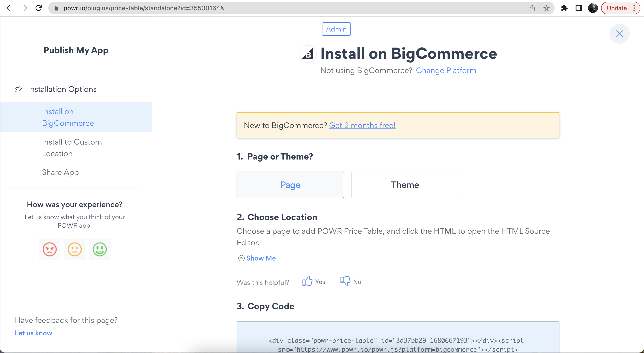Click the Installation Options share arrow icon
This screenshot has height=353, width=644.
pos(18,89)
